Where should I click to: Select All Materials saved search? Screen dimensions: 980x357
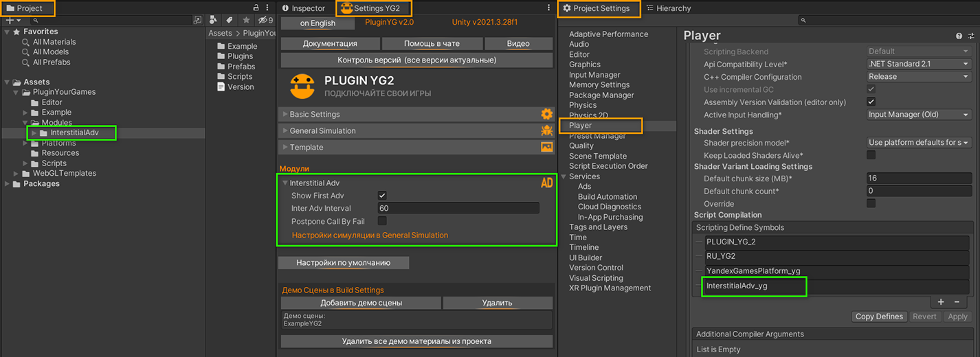(49, 42)
